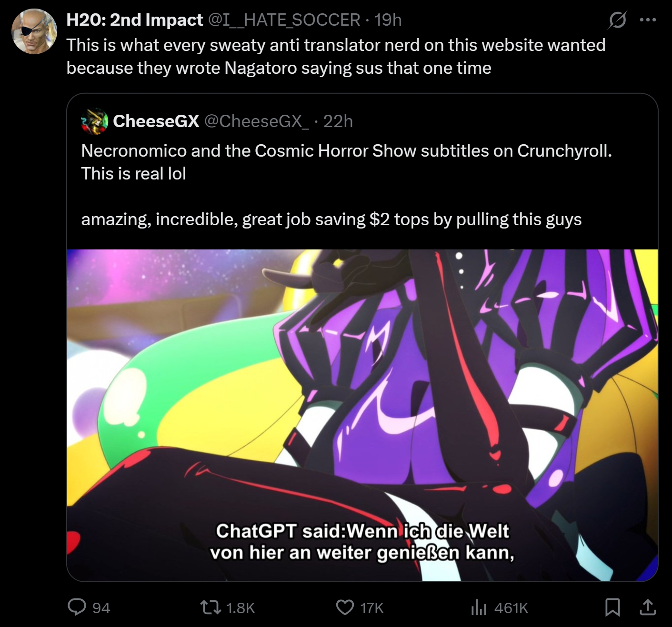Click the repost arrows icon
This screenshot has width=672, height=627.
pyautogui.click(x=211, y=607)
